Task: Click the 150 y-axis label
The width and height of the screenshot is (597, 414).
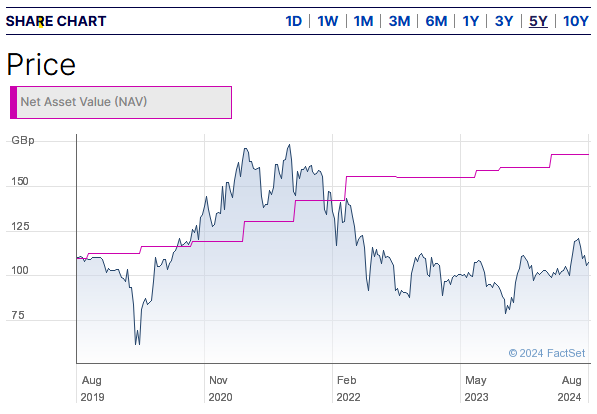Action: pyautogui.click(x=20, y=181)
